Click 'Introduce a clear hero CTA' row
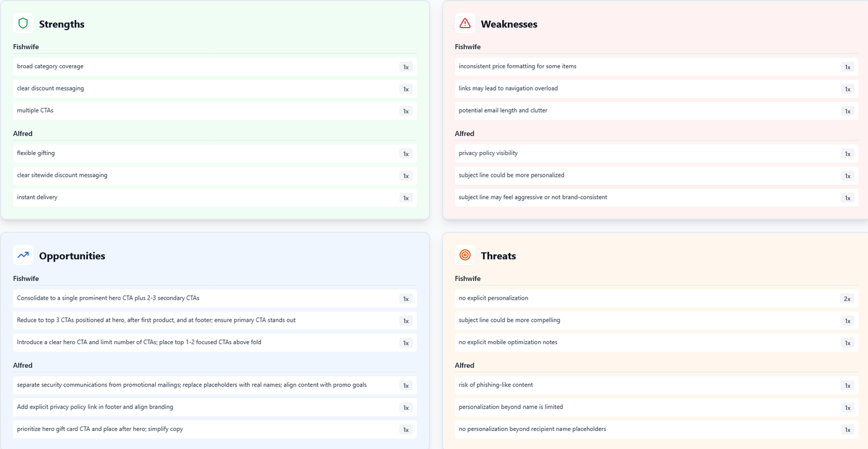This screenshot has height=449, width=868. click(x=215, y=343)
